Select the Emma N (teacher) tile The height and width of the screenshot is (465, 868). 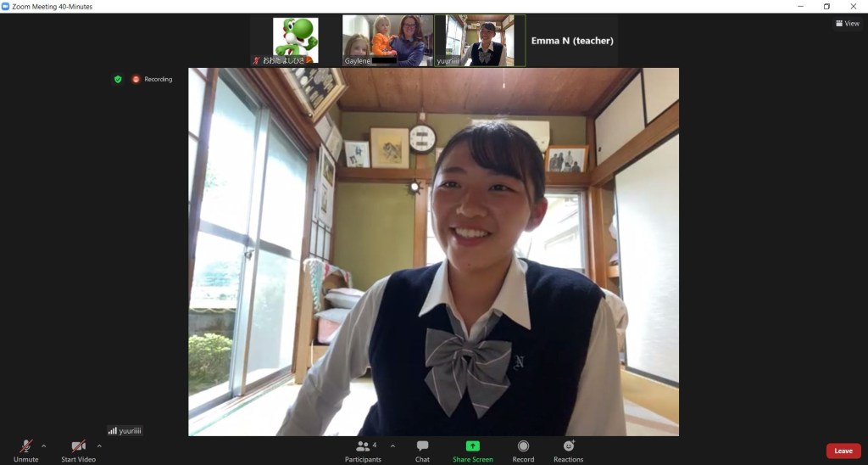(x=572, y=40)
